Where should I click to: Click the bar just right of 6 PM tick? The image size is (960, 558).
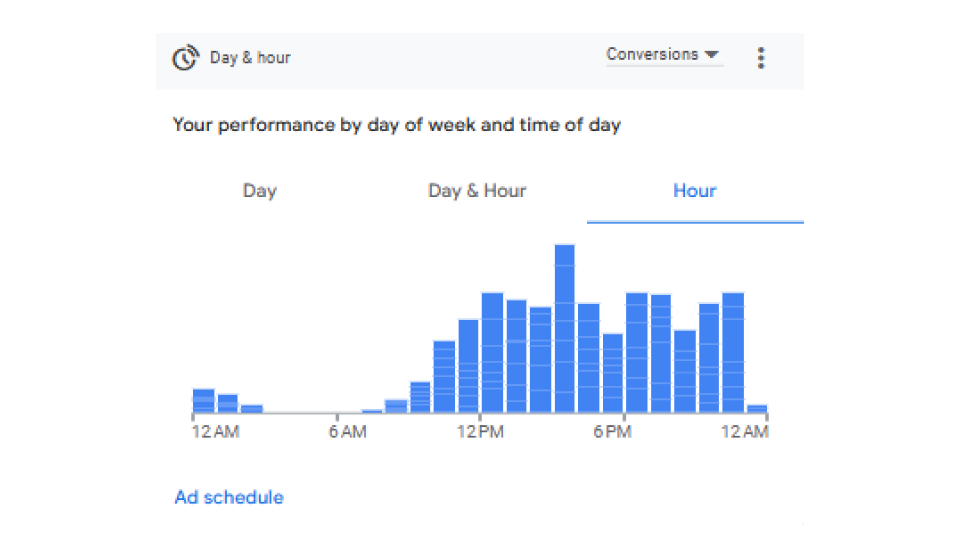(x=637, y=352)
